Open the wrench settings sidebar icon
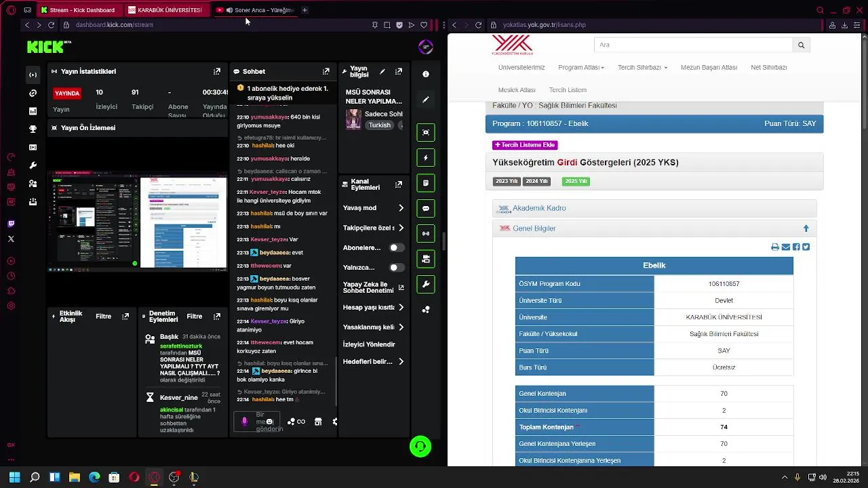The height and width of the screenshot is (488, 868). click(33, 165)
